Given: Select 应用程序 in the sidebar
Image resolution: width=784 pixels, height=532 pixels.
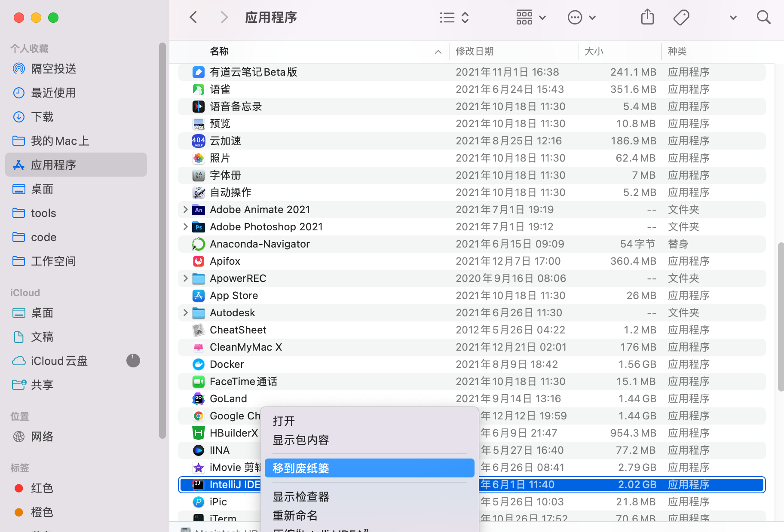Looking at the screenshot, I should click(76, 165).
